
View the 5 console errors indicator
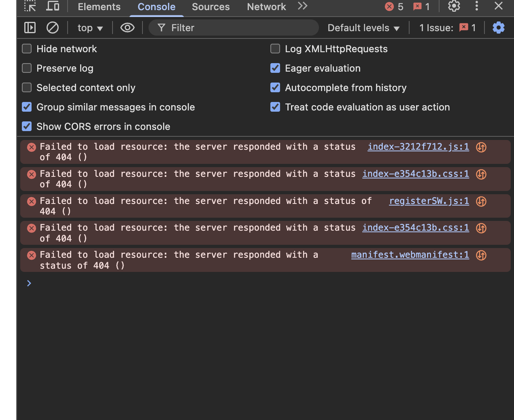[393, 6]
